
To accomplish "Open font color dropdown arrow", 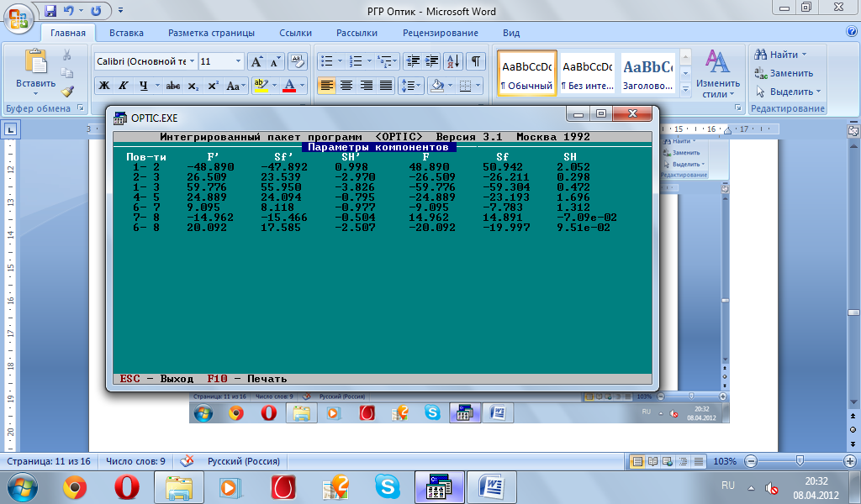I will point(302,86).
